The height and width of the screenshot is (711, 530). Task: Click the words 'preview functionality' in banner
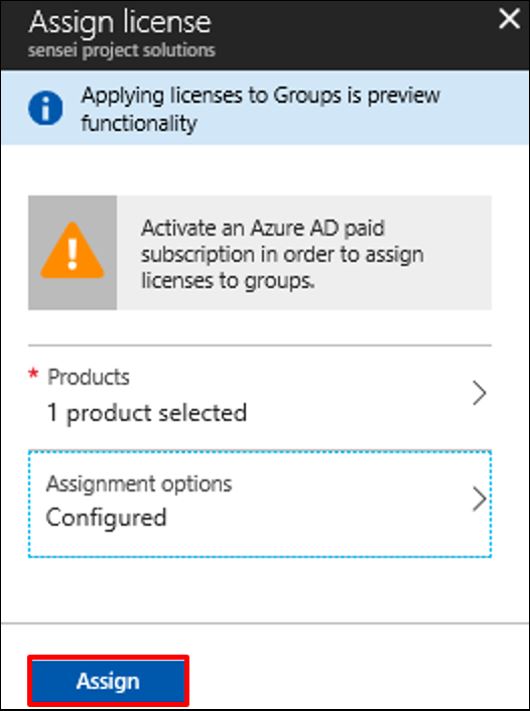(x=260, y=109)
